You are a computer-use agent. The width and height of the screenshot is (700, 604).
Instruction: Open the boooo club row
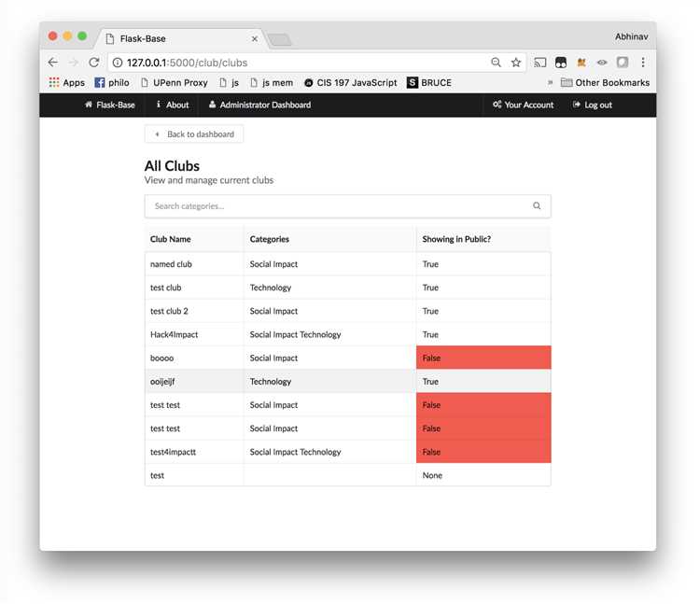click(348, 358)
